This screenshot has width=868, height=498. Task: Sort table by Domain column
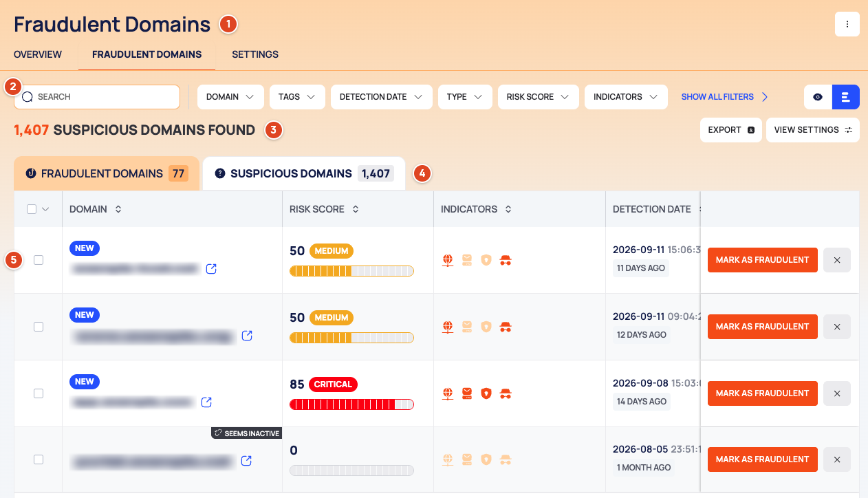[x=118, y=209]
